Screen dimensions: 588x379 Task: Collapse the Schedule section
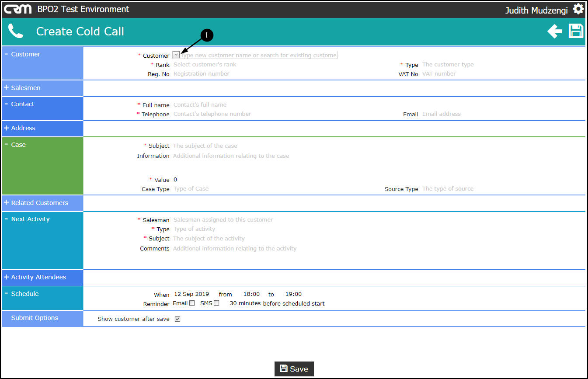(x=7, y=294)
